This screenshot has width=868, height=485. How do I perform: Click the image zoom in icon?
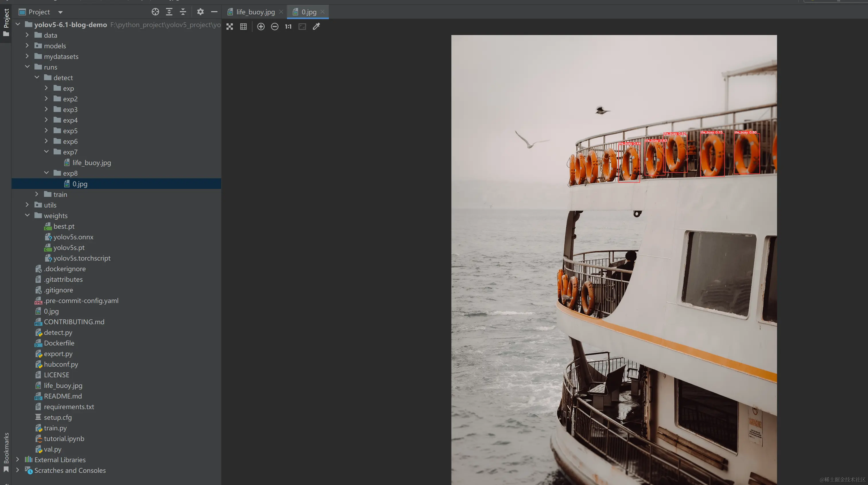[261, 27]
